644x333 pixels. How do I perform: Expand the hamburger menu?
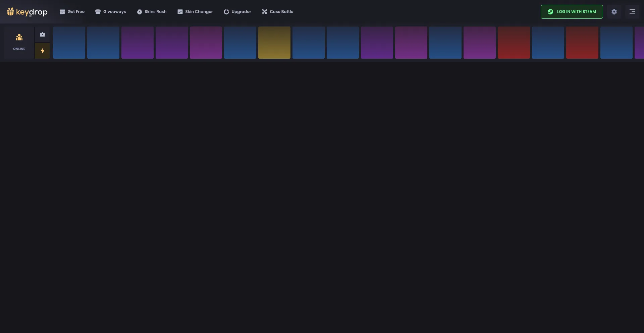(632, 12)
